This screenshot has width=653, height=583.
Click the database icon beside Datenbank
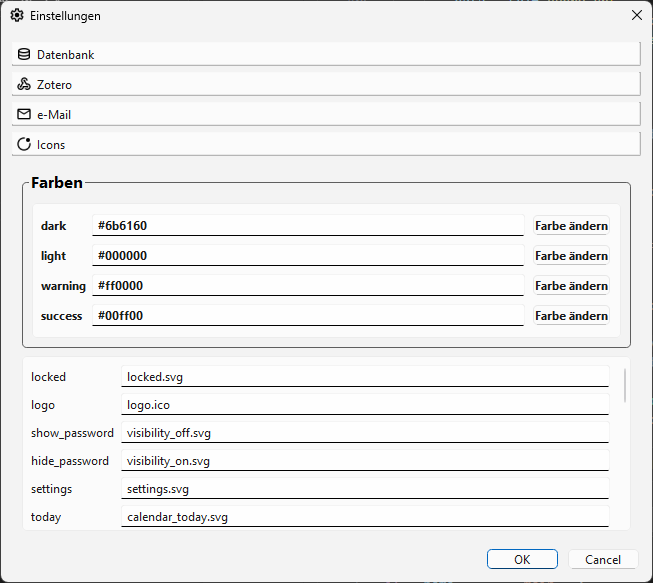point(24,54)
